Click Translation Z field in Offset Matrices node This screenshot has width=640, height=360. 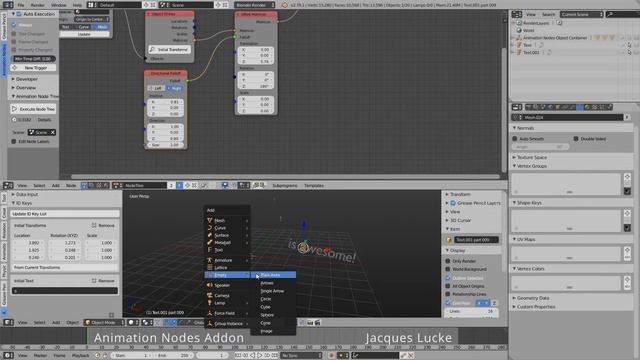pyautogui.click(x=256, y=61)
